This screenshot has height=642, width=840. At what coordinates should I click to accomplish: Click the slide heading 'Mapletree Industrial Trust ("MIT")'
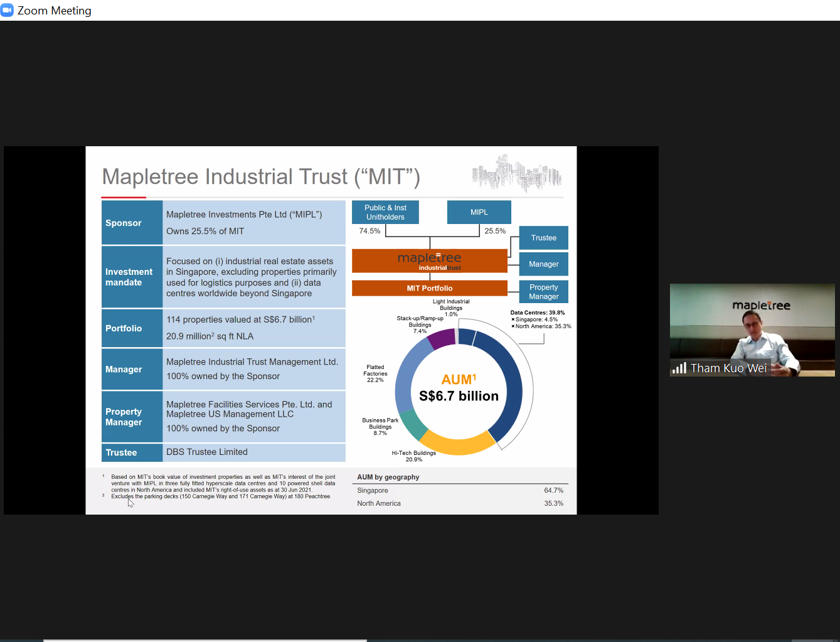tap(261, 177)
